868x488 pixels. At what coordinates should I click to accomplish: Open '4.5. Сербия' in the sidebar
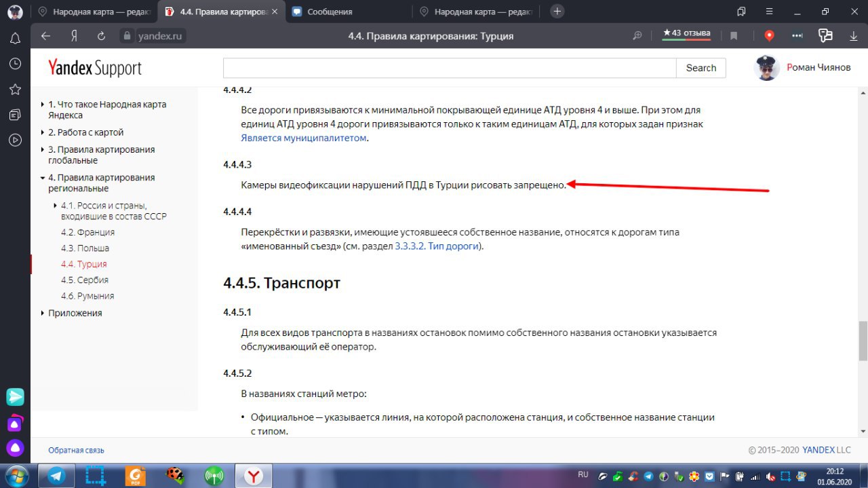pyautogui.click(x=84, y=280)
